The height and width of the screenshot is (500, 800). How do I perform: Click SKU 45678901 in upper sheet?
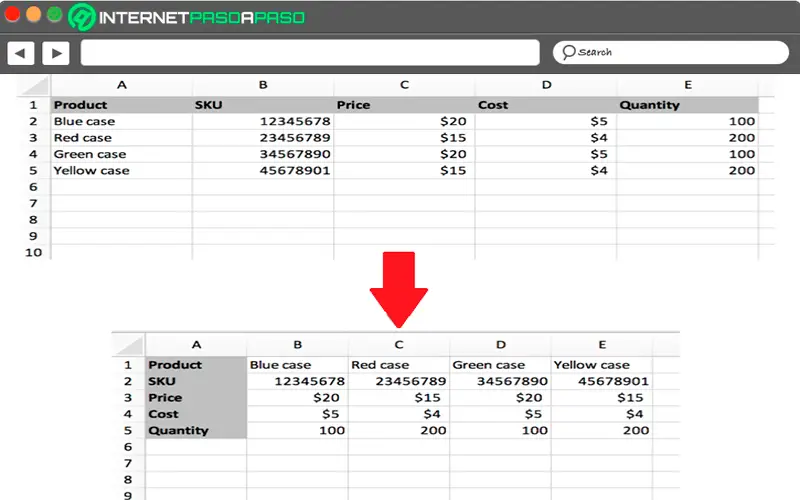pyautogui.click(x=263, y=170)
